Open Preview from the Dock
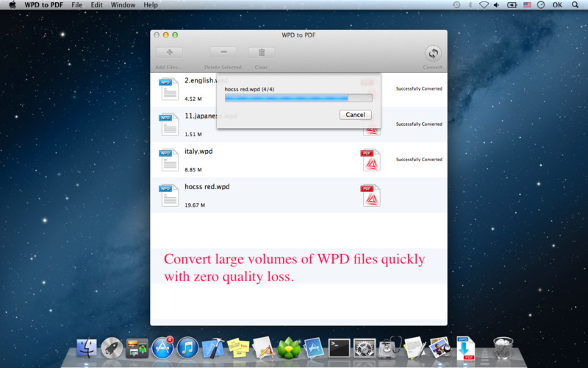This screenshot has width=588, height=368. click(x=440, y=347)
